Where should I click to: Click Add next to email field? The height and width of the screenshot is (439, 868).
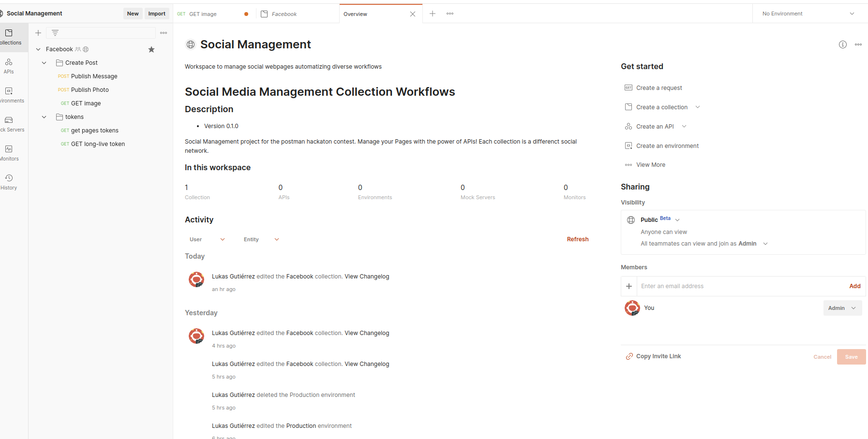pos(855,286)
